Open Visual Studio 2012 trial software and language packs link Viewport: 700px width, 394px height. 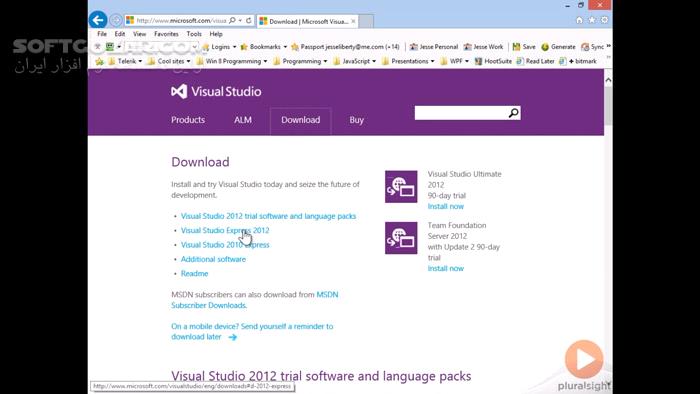click(x=268, y=216)
